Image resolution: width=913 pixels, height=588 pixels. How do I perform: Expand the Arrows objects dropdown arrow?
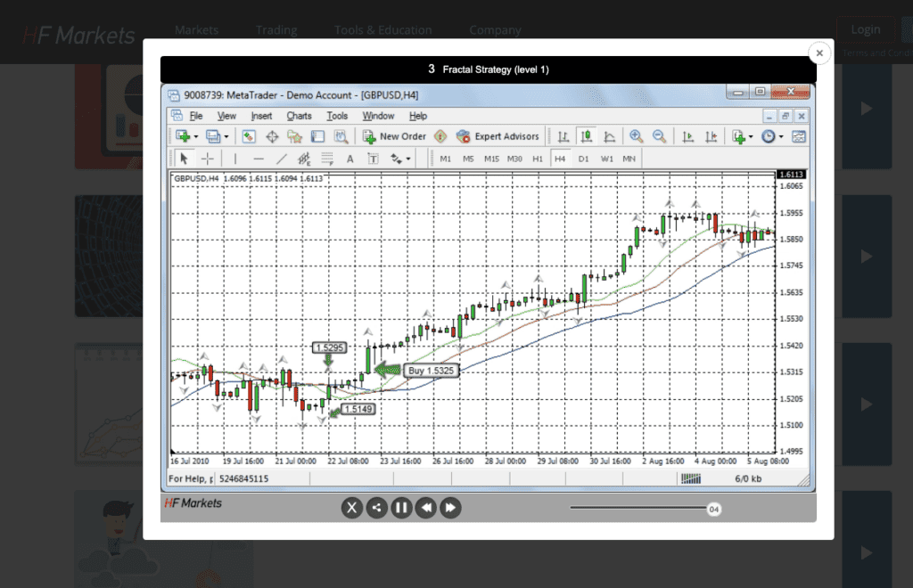[408, 159]
